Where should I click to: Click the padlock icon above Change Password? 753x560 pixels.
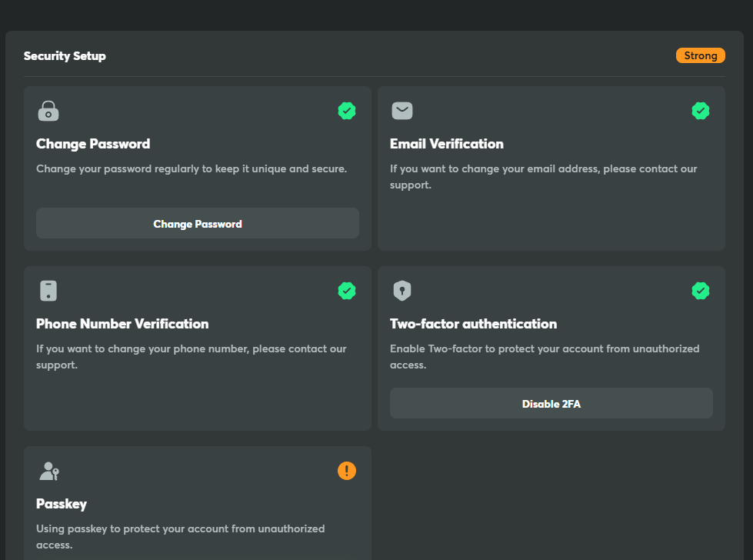coord(48,111)
